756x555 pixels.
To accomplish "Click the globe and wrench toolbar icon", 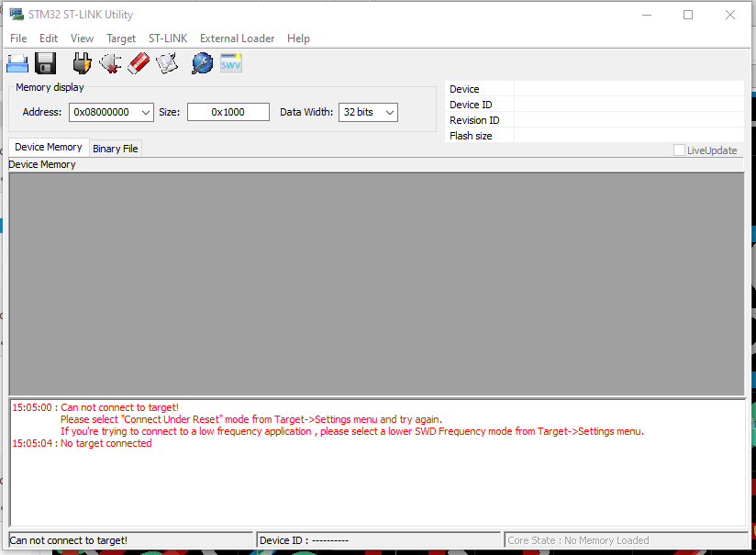I will [x=202, y=63].
